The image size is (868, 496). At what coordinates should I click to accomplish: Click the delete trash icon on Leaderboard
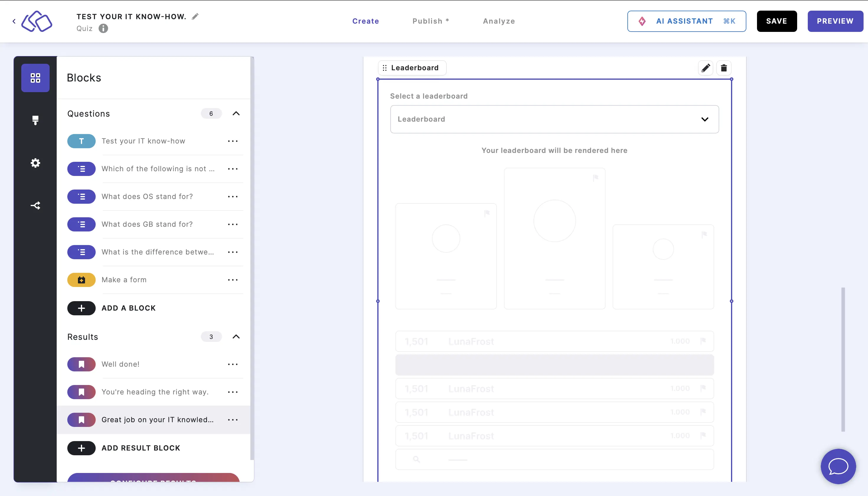(x=724, y=68)
